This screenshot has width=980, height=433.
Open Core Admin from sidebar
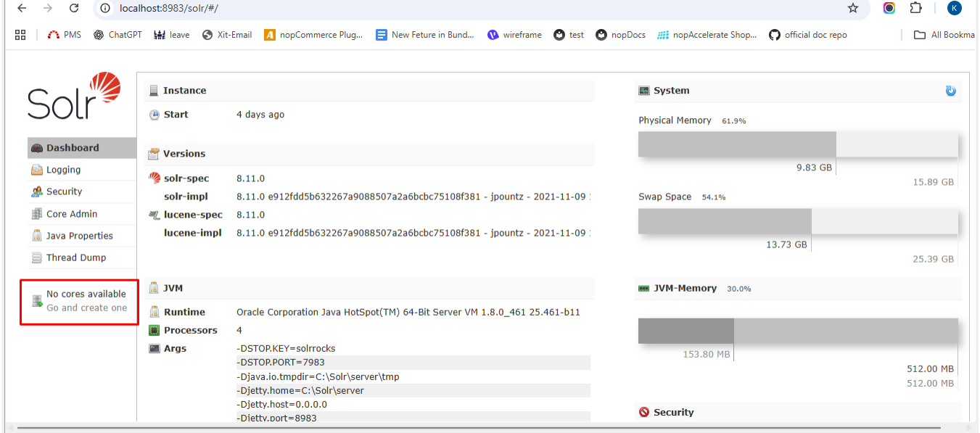click(71, 214)
